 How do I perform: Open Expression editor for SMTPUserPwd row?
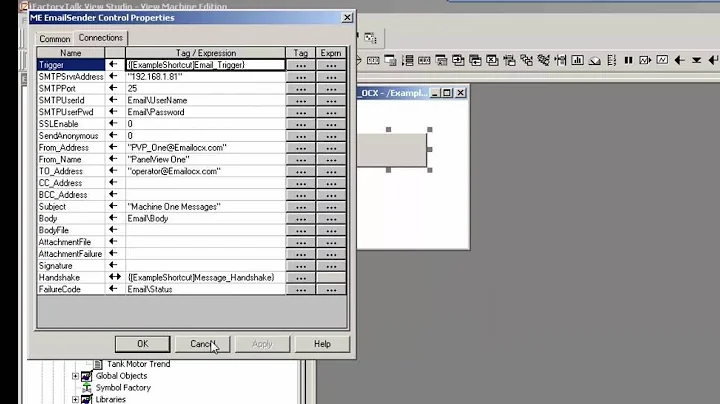point(331,112)
